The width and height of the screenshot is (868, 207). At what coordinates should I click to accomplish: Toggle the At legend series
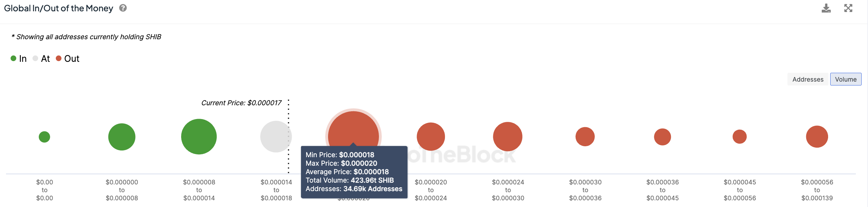[x=41, y=59]
